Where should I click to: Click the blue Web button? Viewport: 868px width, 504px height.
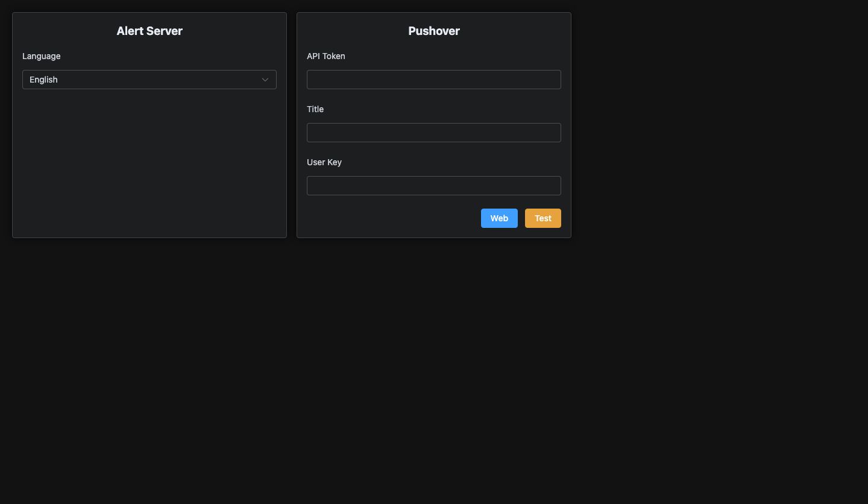click(499, 218)
